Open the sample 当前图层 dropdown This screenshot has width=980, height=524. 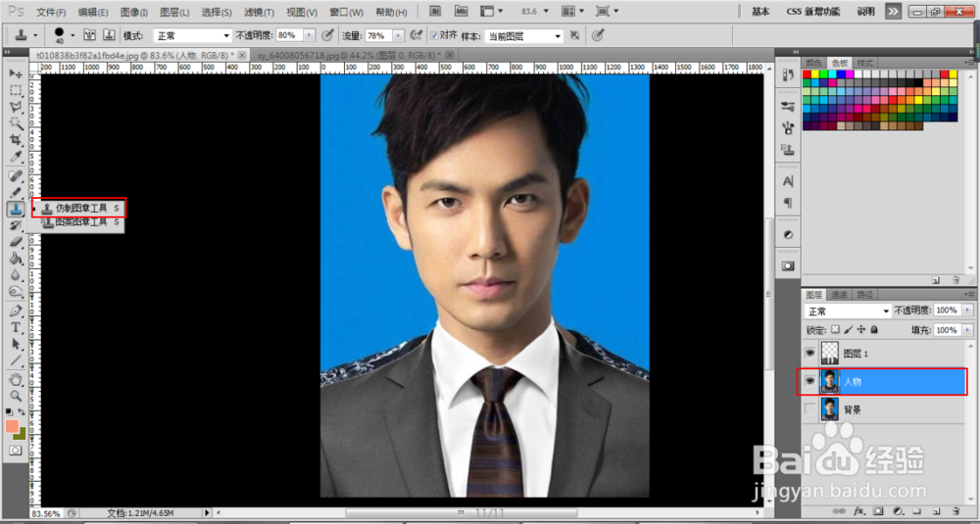(x=524, y=37)
